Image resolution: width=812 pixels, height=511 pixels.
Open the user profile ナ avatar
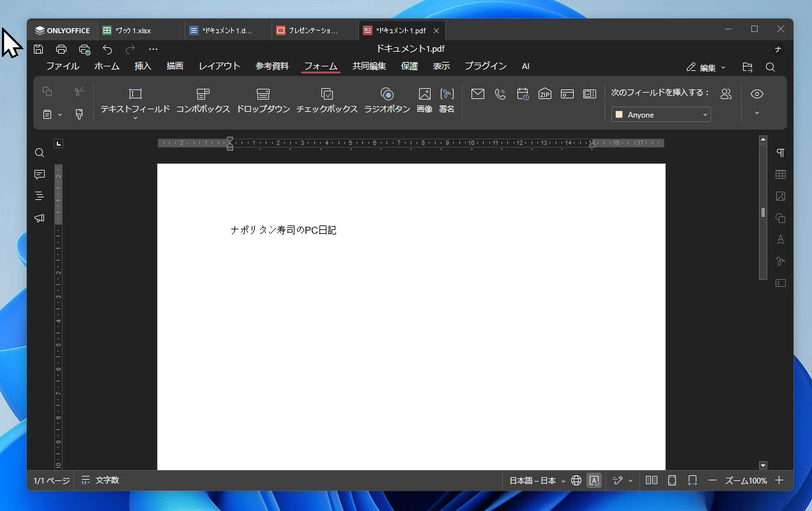point(778,49)
